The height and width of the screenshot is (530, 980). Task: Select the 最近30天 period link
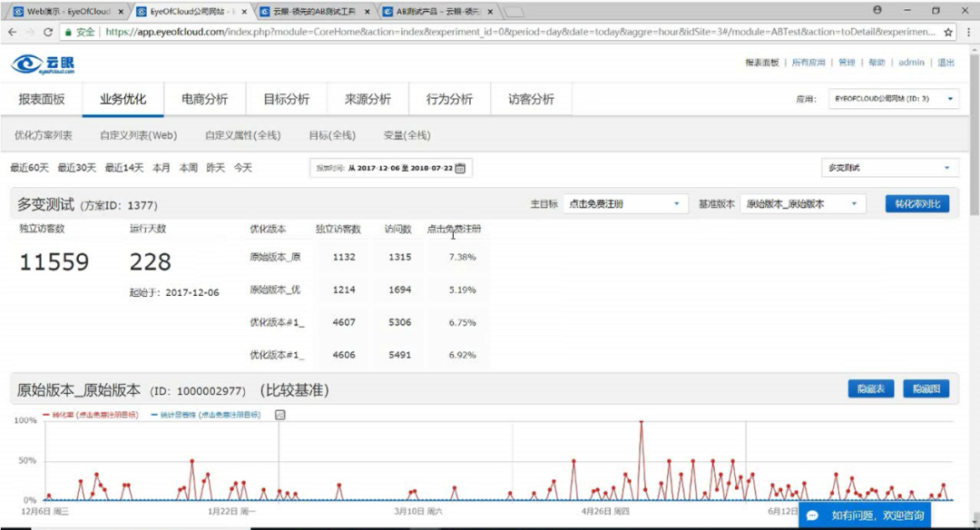coord(77,168)
